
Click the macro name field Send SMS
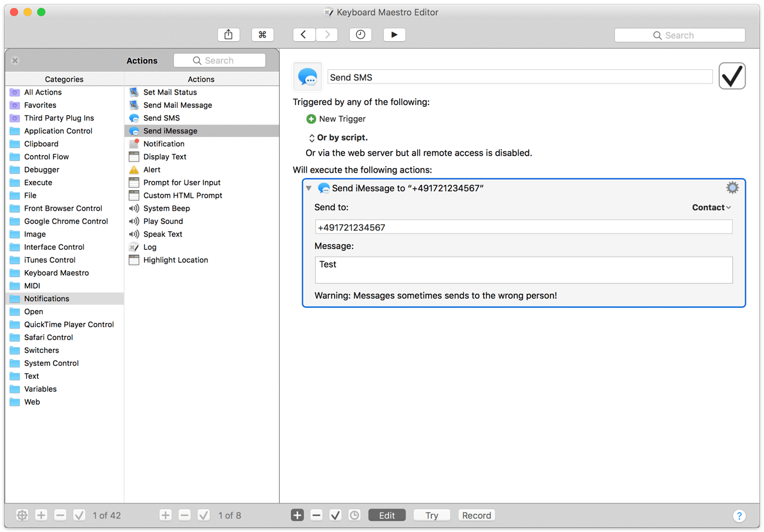coord(520,77)
